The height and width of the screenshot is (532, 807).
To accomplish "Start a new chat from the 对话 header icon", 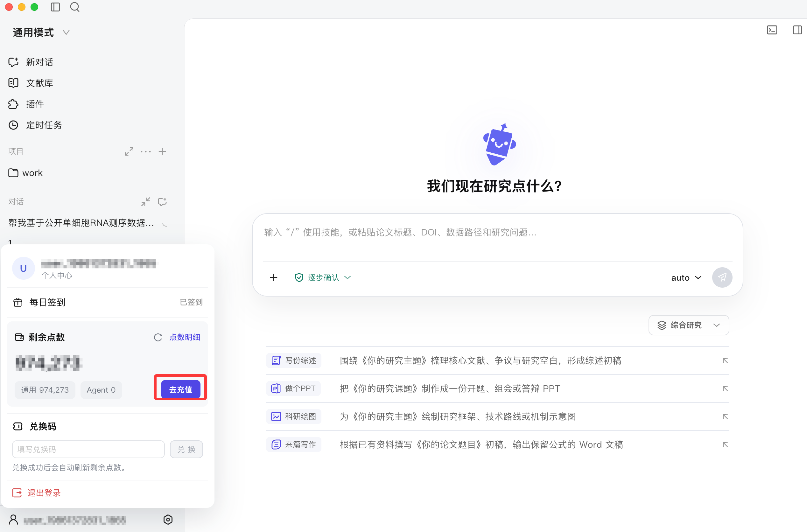I will 162,202.
